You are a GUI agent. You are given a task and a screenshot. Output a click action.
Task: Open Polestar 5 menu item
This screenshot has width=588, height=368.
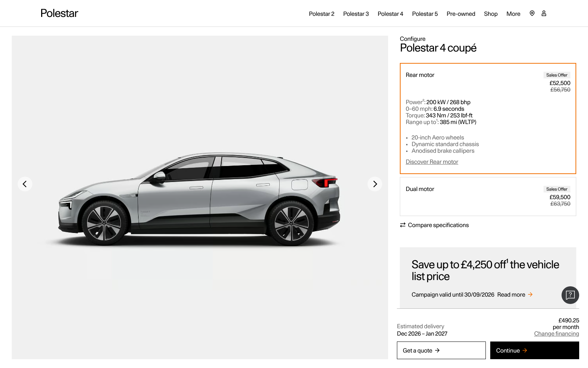[425, 14]
